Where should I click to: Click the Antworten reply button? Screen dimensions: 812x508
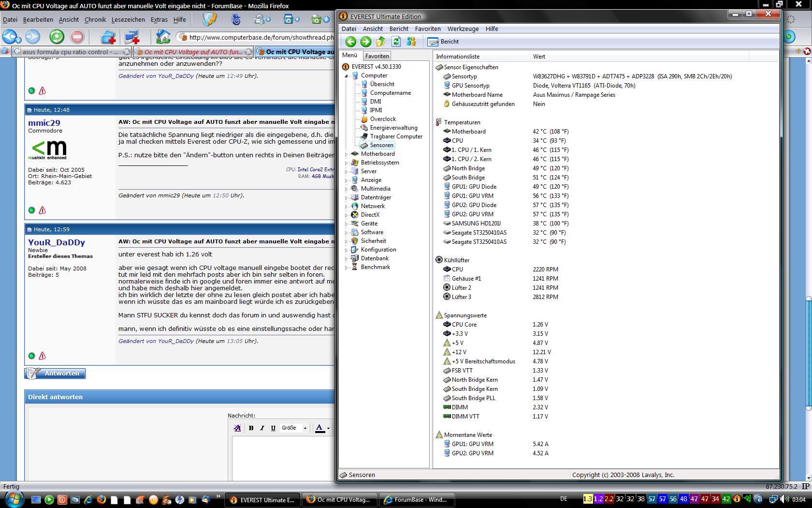coord(55,374)
